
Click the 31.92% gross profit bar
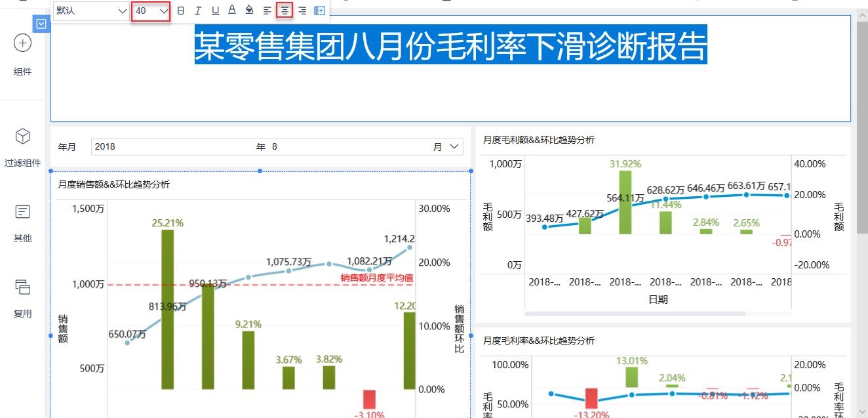click(x=625, y=202)
